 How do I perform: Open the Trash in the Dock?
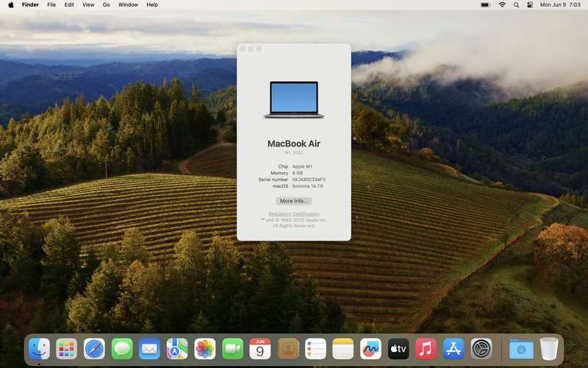pyautogui.click(x=549, y=349)
